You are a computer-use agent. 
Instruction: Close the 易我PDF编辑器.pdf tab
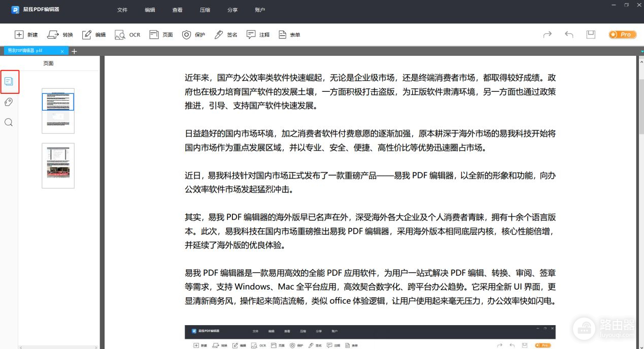62,51
